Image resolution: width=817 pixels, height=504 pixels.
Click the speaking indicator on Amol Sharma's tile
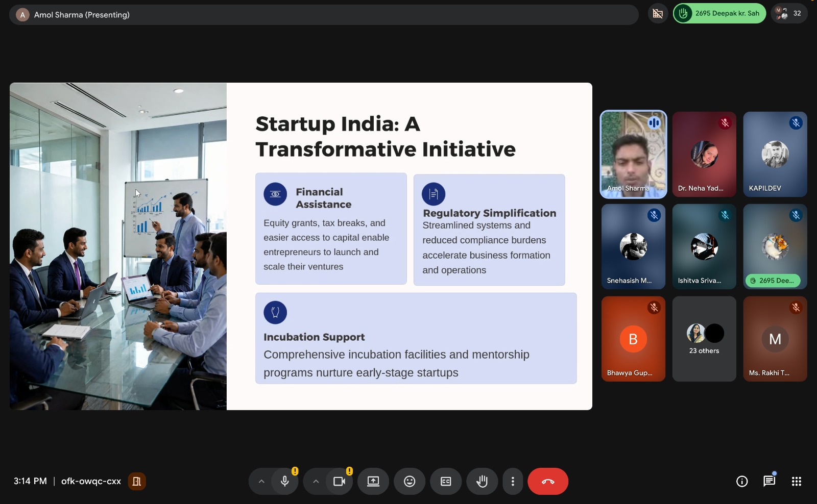tap(654, 123)
